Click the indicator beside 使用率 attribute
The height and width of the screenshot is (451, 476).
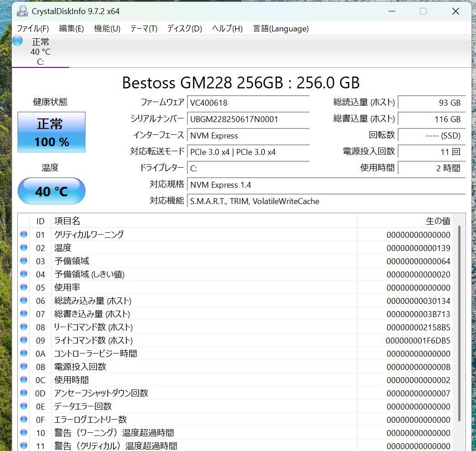pos(24,287)
